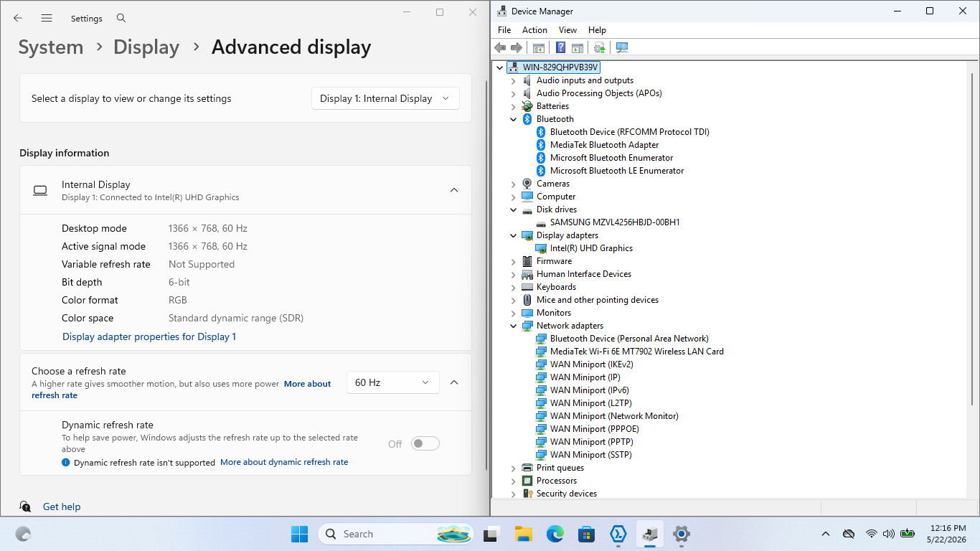Click the taskbar Search box
Screen dimensions: 980x551
point(396,534)
